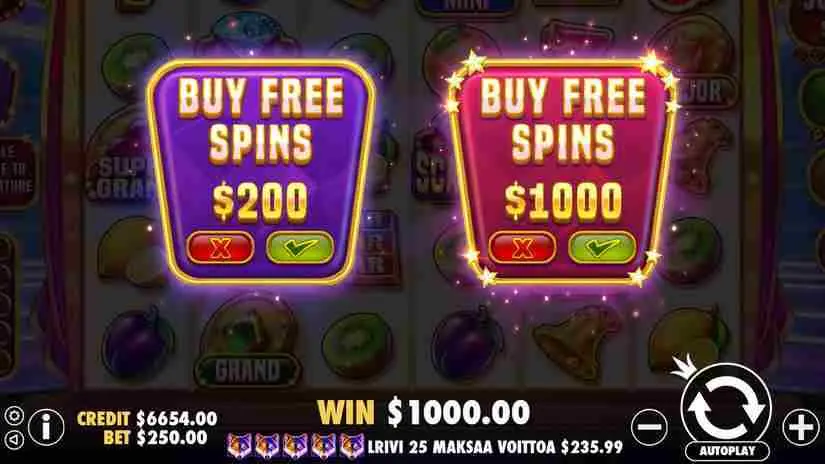Click the Grand jackpot symbol on reels
This screenshot has height=464, width=825.
248,344
